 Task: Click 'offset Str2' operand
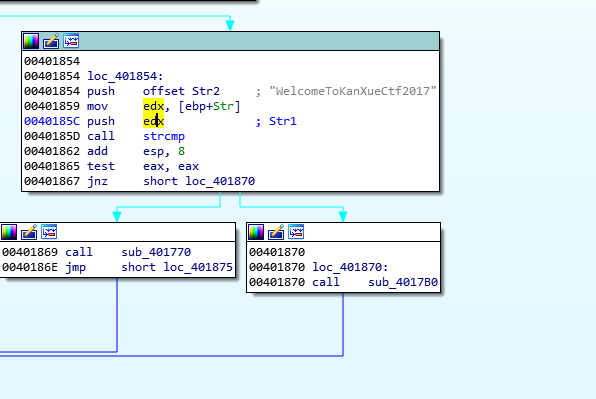click(181, 91)
